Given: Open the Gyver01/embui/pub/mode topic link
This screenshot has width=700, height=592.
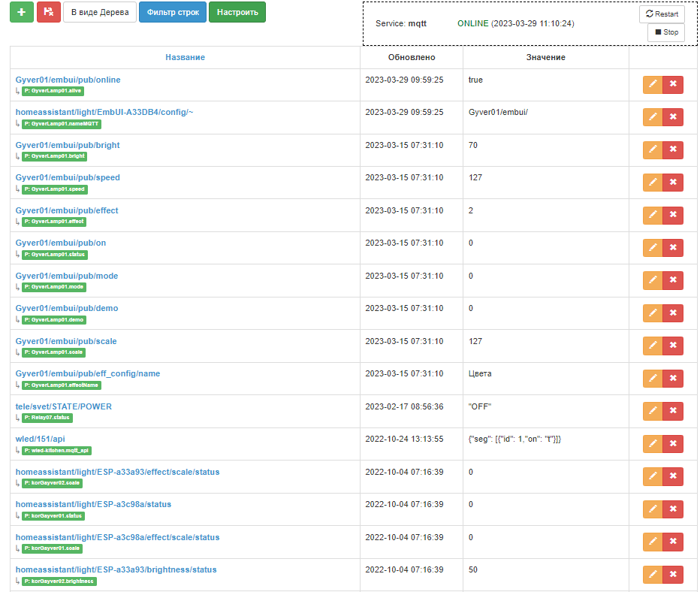Looking at the screenshot, I should [x=67, y=276].
